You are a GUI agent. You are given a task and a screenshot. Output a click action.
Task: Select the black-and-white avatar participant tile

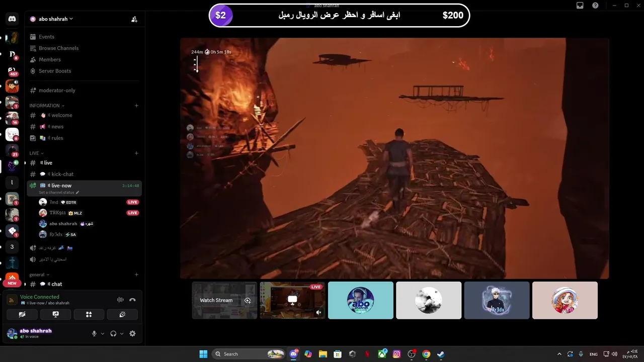[429, 300]
